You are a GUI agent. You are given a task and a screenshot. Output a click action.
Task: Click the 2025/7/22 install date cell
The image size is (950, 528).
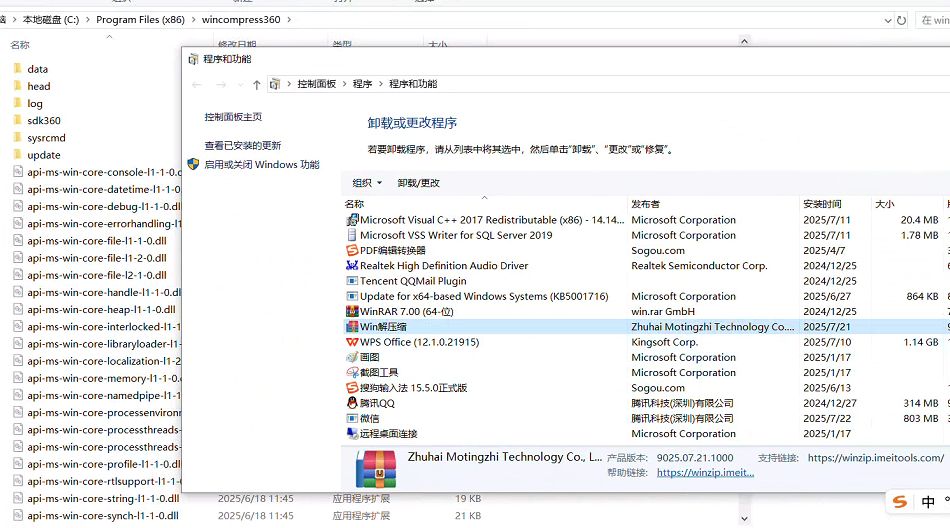click(x=827, y=418)
